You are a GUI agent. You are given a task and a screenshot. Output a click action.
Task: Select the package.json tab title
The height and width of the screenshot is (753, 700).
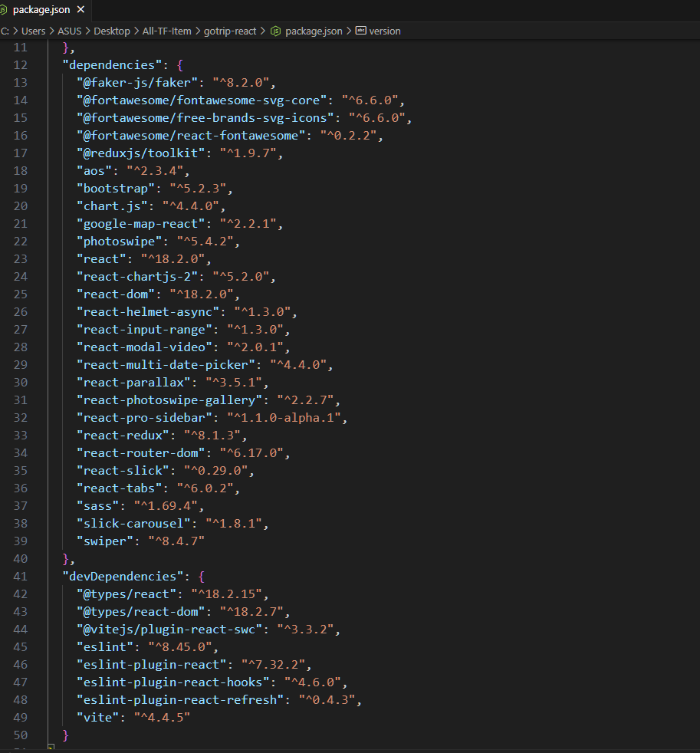point(41,10)
